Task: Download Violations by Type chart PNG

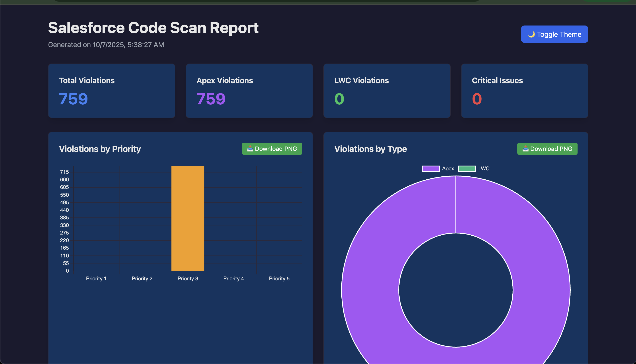Action: pos(547,149)
